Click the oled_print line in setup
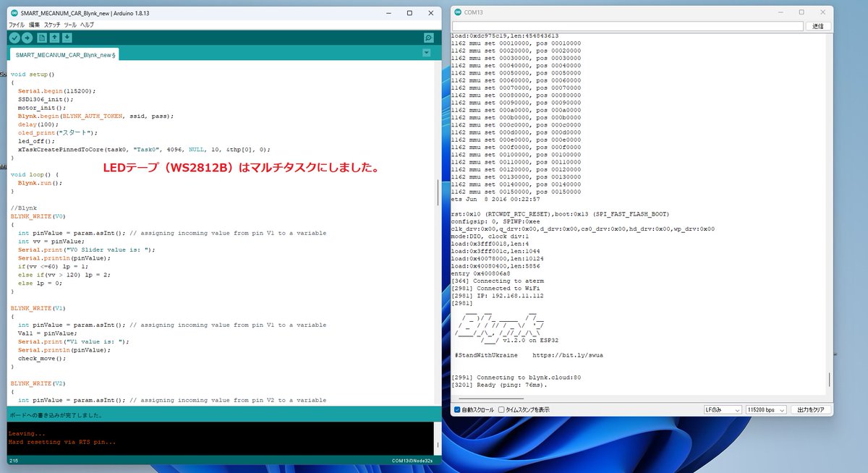 57,132
